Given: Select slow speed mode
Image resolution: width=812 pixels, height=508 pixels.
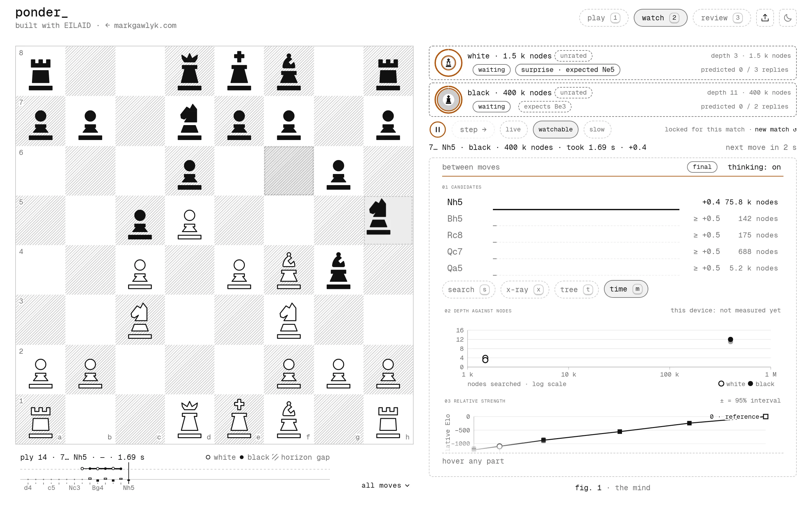Looking at the screenshot, I should tap(597, 129).
